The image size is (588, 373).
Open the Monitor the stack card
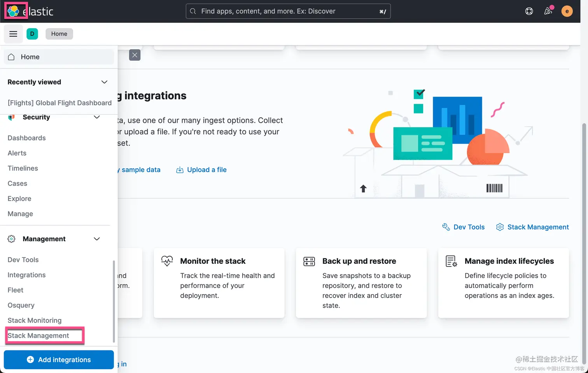[x=219, y=283]
